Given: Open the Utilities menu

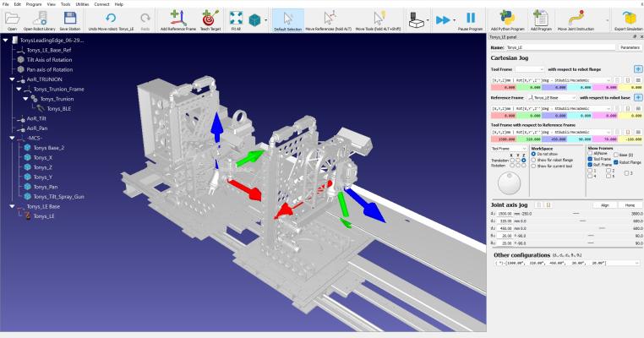Looking at the screenshot, I should click(x=82, y=4).
